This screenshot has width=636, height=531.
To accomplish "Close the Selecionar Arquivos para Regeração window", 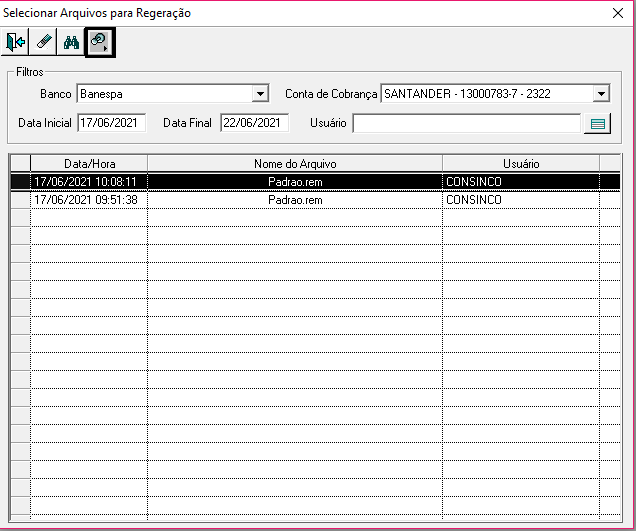I will point(618,13).
